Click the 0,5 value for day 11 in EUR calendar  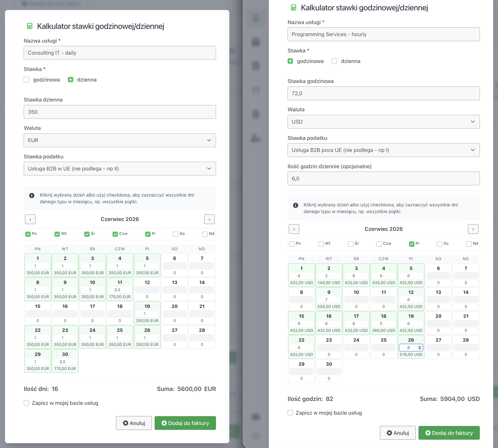pyautogui.click(x=120, y=290)
